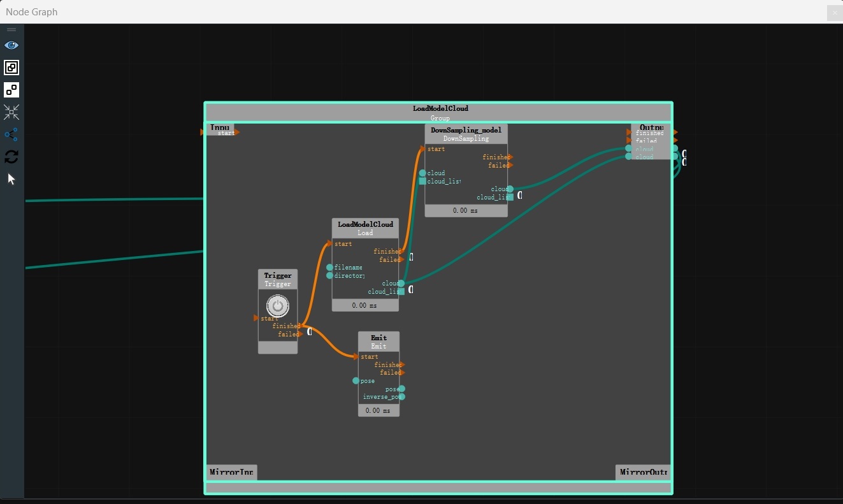Click the Load node finished output port
This screenshot has height=504, width=843.
pyautogui.click(x=403, y=251)
